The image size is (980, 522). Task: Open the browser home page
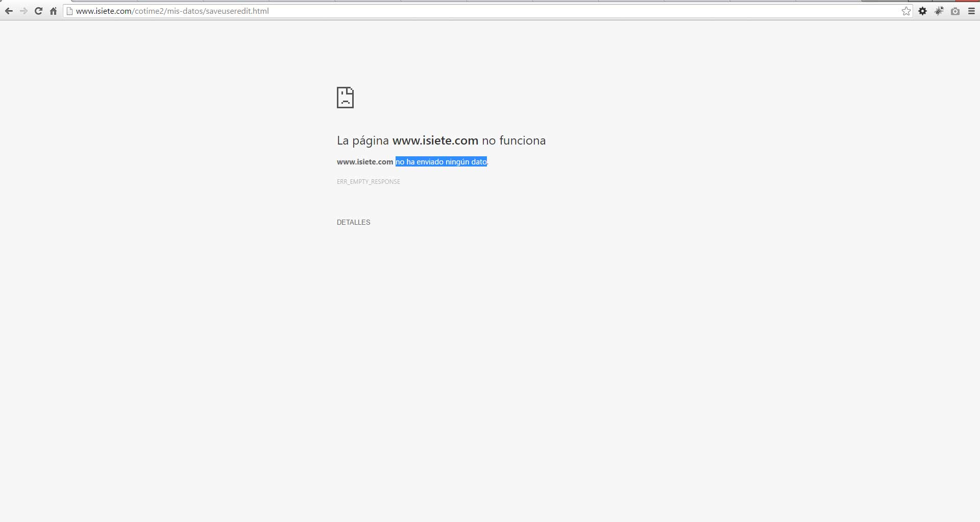click(x=53, y=11)
